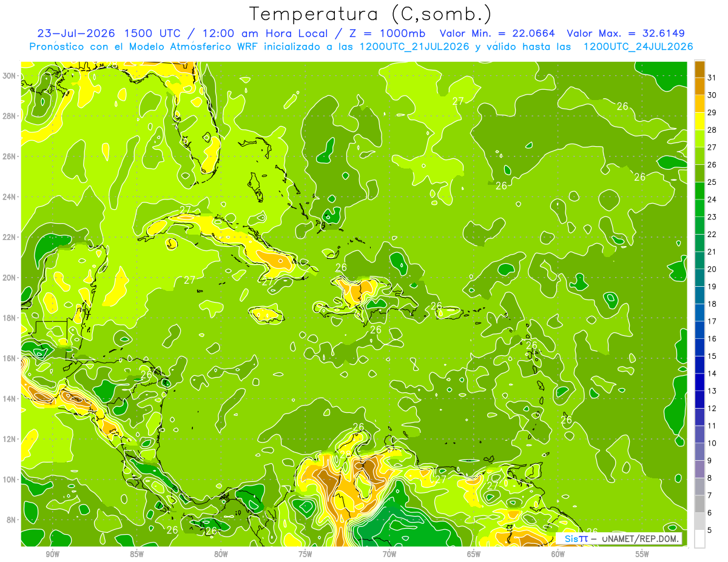
Task: Select the '1200UTC_21JUL2026' initialization time text
Action: (x=414, y=47)
